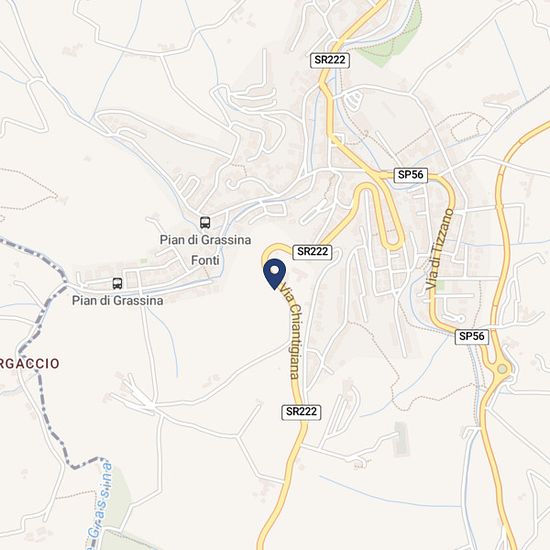
Task: Click the Grassina river label
Action: tap(100, 505)
